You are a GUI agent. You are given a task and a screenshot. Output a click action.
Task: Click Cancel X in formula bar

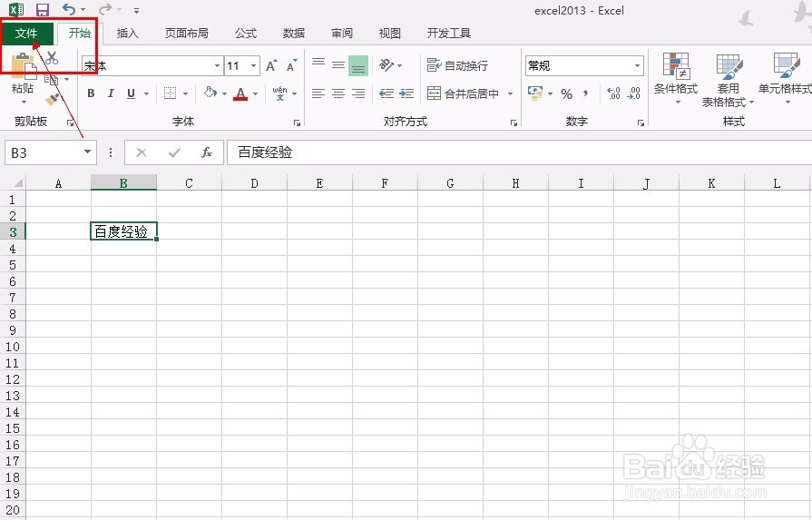pos(142,152)
